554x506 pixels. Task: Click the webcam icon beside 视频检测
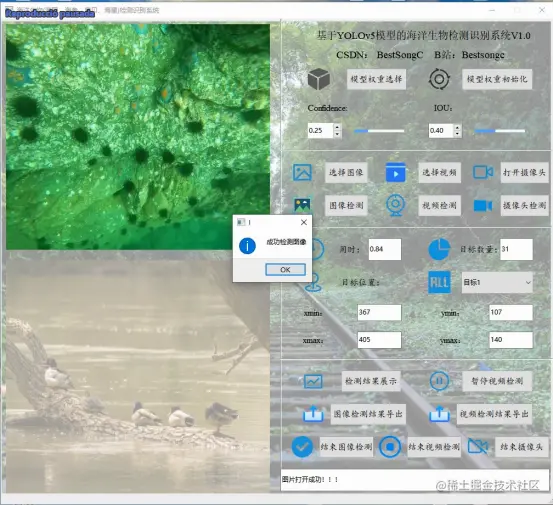395,205
